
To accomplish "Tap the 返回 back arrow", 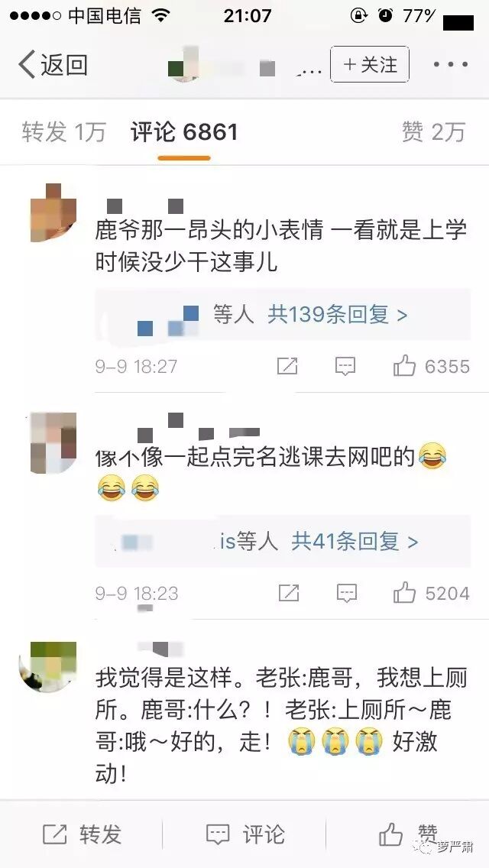I will (x=53, y=65).
